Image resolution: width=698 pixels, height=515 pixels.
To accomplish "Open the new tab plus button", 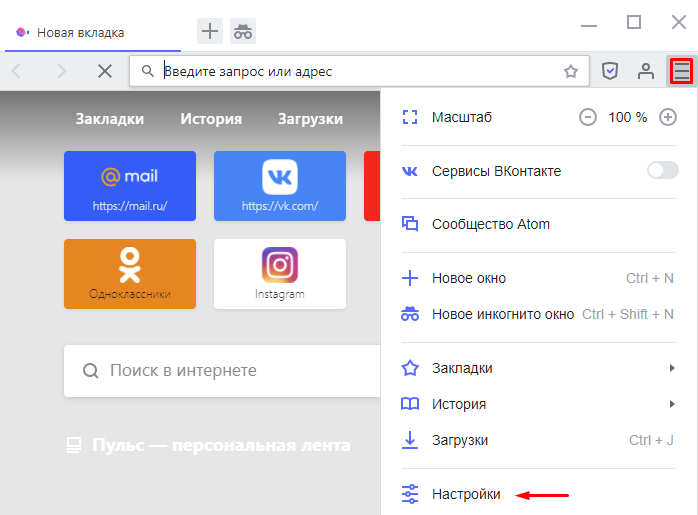I will (x=210, y=31).
